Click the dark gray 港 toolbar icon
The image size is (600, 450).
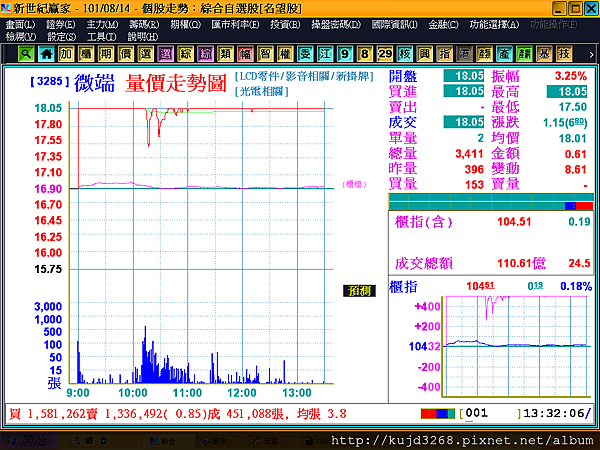click(x=464, y=54)
